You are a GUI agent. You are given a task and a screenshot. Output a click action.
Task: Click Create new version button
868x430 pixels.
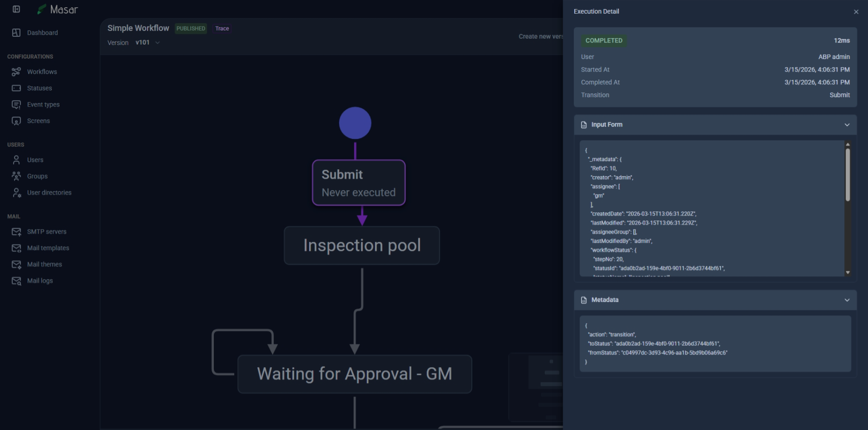coord(540,36)
